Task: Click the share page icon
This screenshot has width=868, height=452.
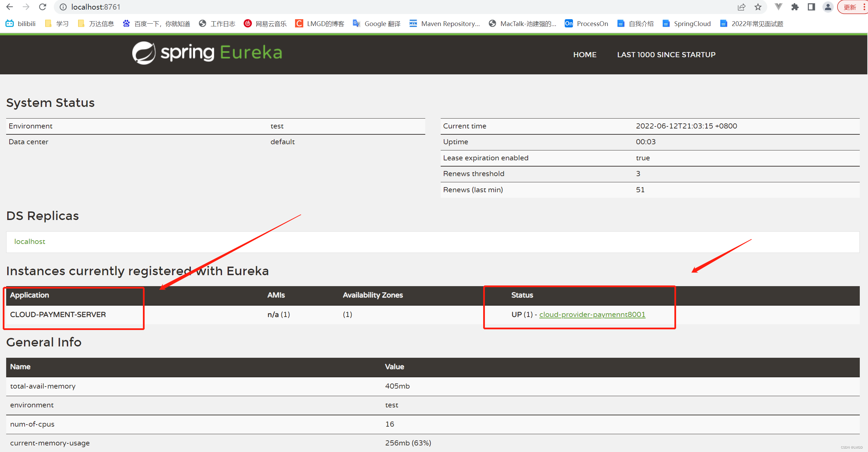Action: (741, 7)
